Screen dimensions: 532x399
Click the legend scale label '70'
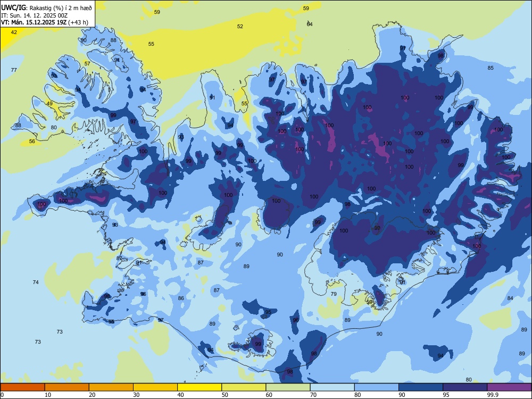[x=313, y=395]
